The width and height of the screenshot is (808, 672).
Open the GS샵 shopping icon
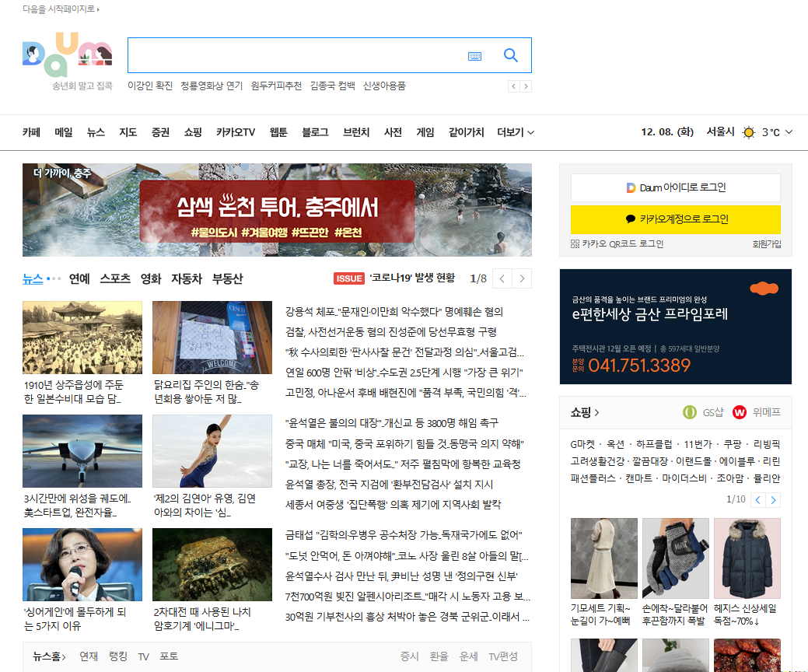[689, 412]
